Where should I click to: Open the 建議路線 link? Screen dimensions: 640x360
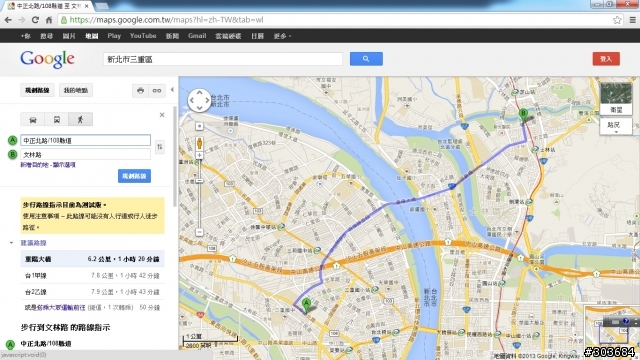pyautogui.click(x=33, y=243)
